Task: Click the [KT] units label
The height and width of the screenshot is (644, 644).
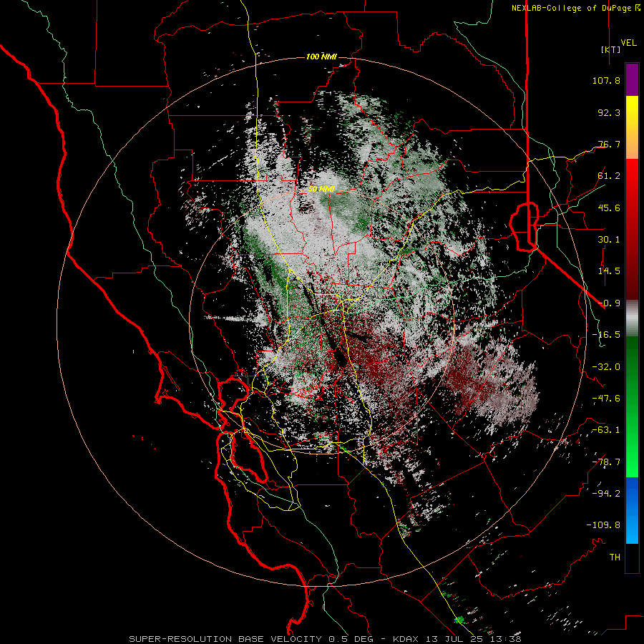Action: click(x=611, y=49)
